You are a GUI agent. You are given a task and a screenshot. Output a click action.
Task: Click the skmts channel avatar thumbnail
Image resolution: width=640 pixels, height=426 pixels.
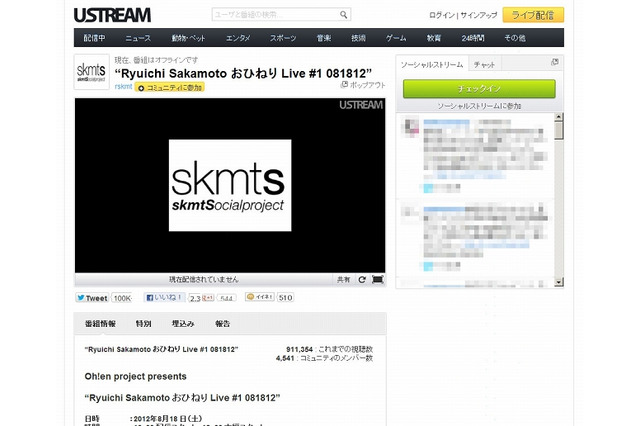coord(91,72)
